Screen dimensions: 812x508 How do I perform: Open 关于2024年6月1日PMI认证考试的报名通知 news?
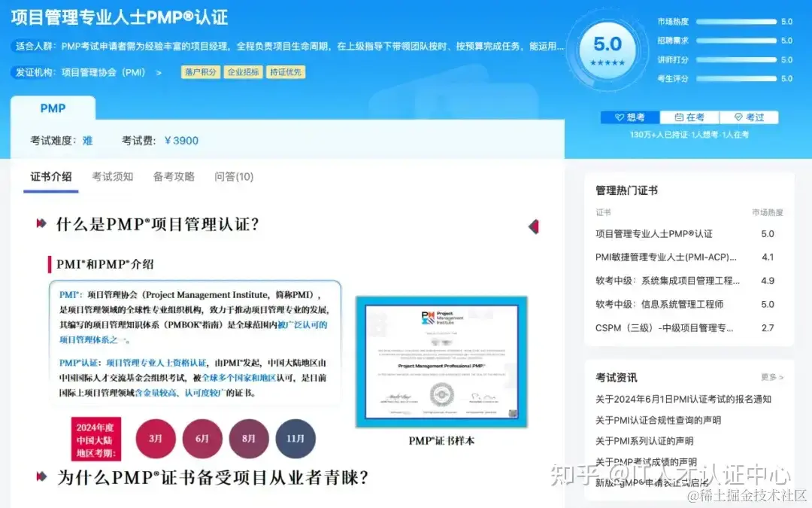683,399
